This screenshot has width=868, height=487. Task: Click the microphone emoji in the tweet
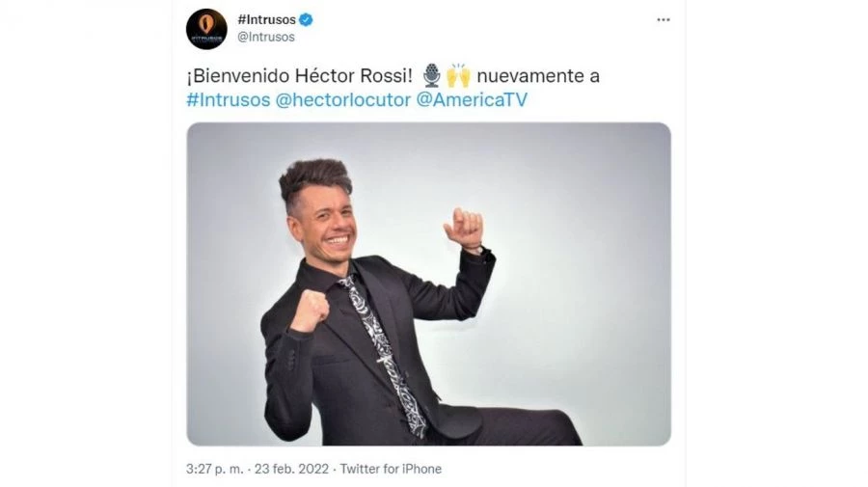pos(432,76)
